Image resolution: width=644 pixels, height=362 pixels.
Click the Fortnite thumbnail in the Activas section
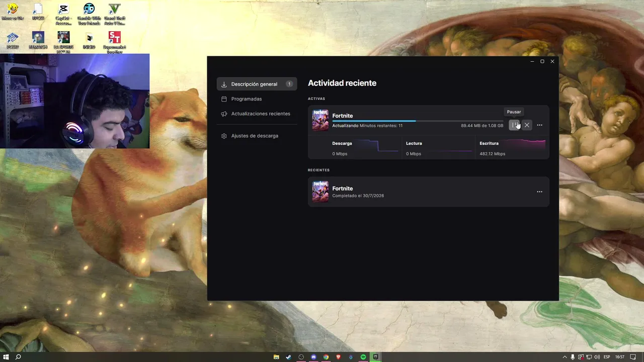point(320,120)
